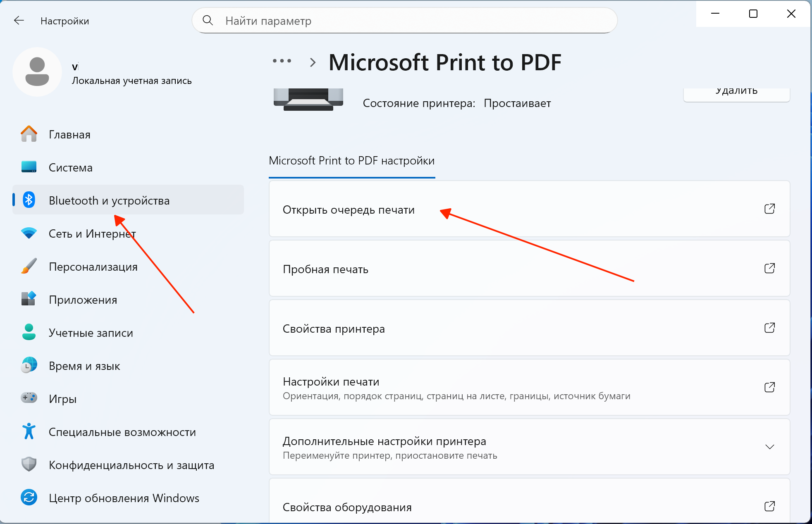Click the Windows Update sync icon

(29, 498)
